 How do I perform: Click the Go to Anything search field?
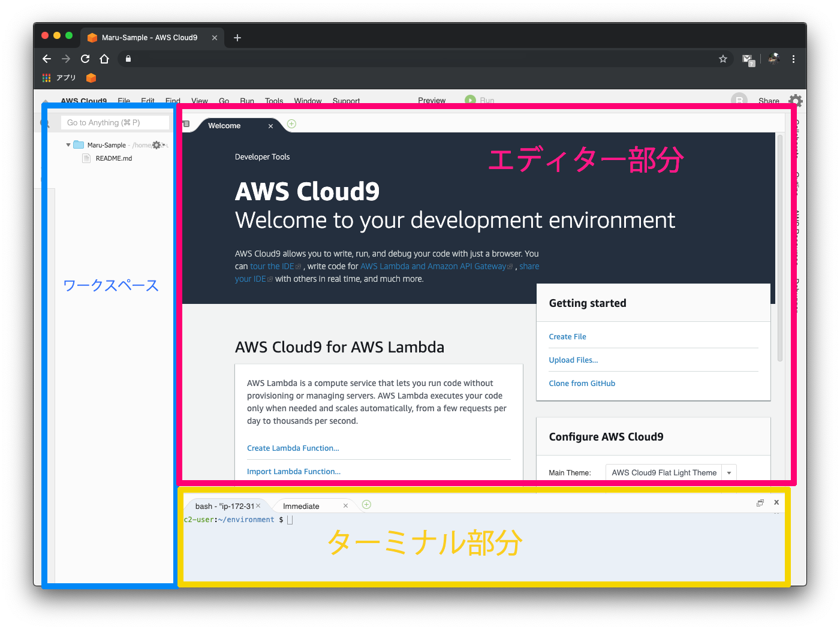[115, 122]
